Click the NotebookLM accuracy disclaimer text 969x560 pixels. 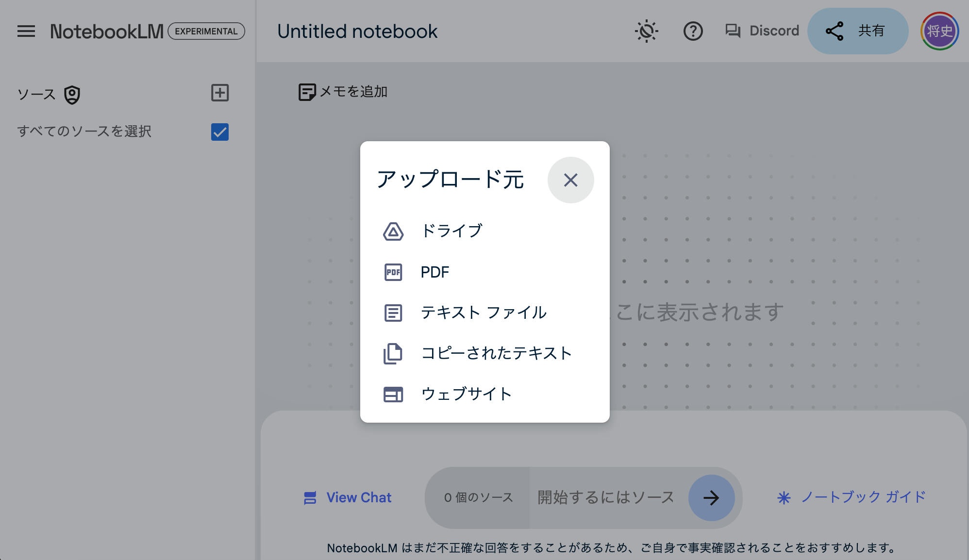click(x=613, y=548)
